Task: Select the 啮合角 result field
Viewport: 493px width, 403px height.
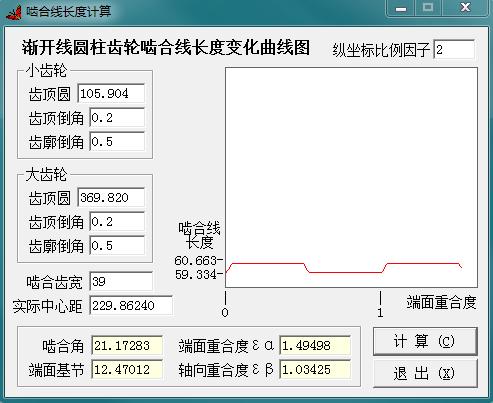Action: click(127, 345)
